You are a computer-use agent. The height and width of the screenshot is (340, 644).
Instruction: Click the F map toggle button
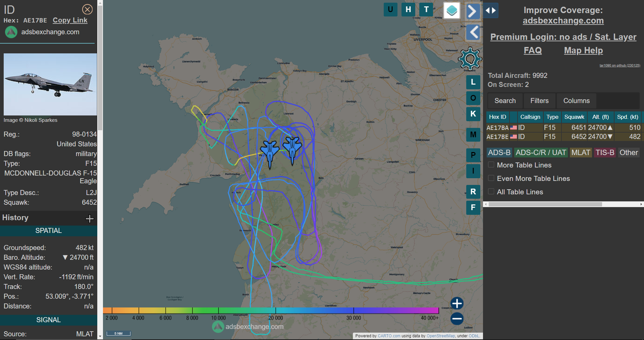point(473,207)
